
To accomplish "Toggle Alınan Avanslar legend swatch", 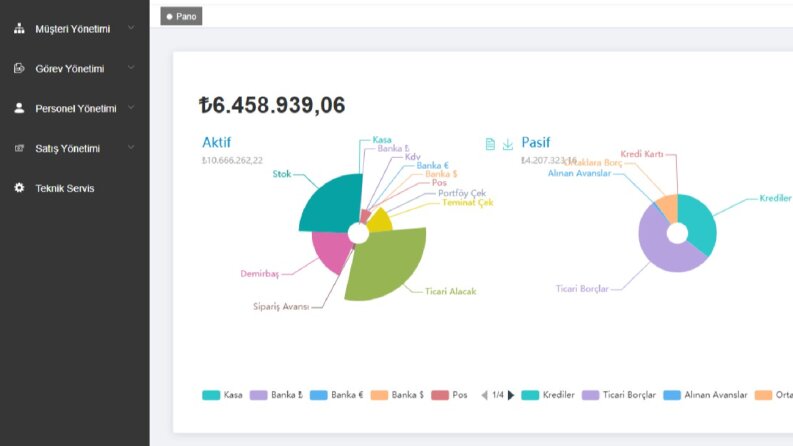I will (x=672, y=395).
